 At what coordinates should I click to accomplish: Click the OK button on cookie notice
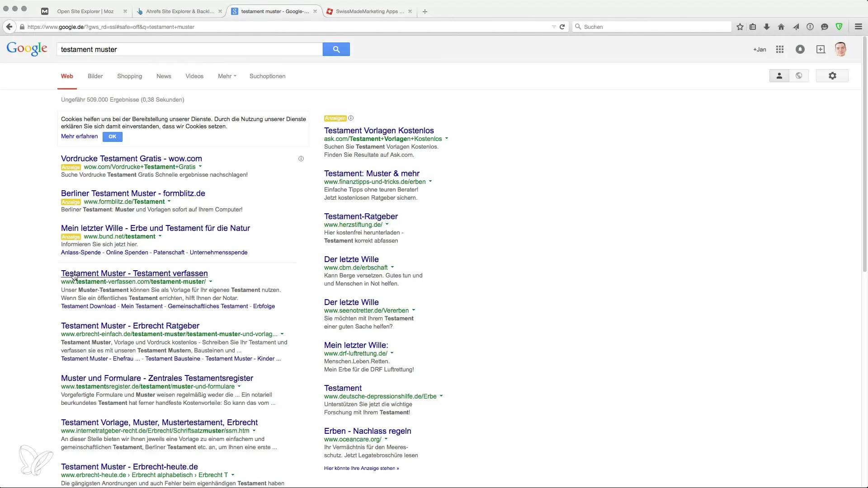click(113, 136)
